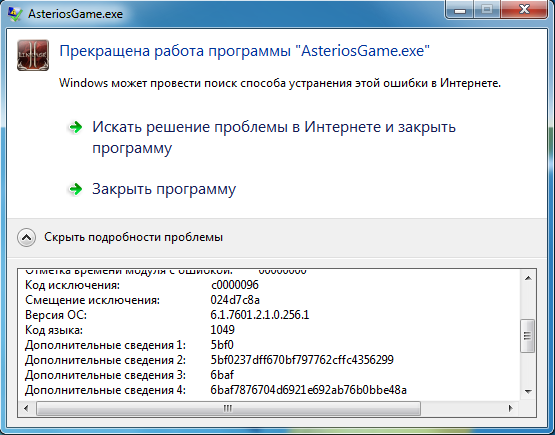Click vertical scrollbar down arrow in details
The image size is (555, 435).
[x=528, y=391]
